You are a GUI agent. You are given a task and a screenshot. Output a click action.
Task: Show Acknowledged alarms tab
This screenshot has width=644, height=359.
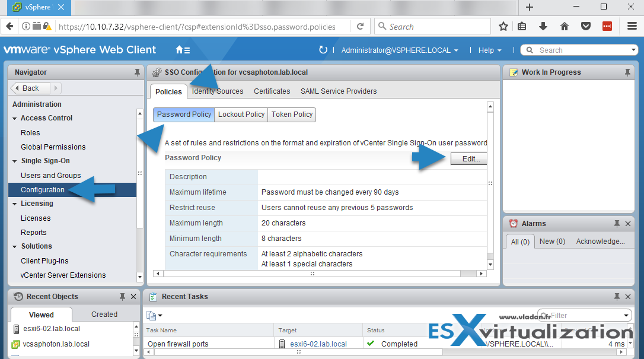click(600, 242)
